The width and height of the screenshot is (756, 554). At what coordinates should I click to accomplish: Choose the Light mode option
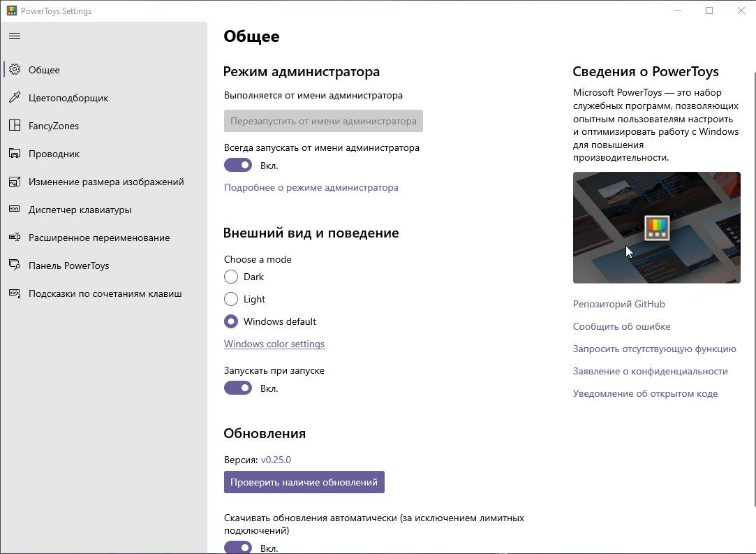coord(231,299)
